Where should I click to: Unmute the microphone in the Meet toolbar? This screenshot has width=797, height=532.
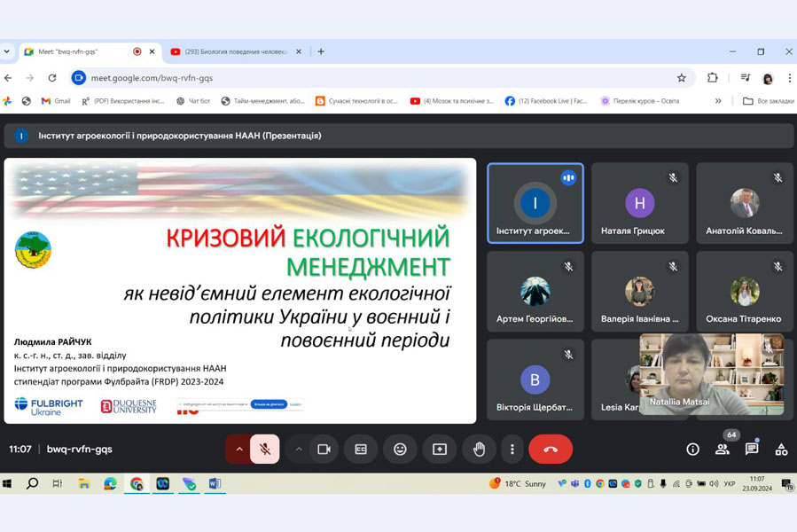pyautogui.click(x=264, y=450)
